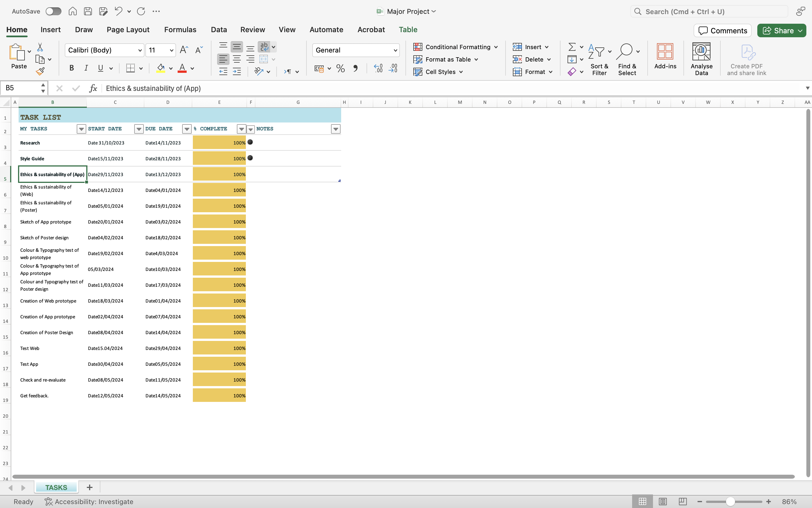This screenshot has height=508, width=812.
Task: Click the Percent Style icon
Action: click(341, 69)
